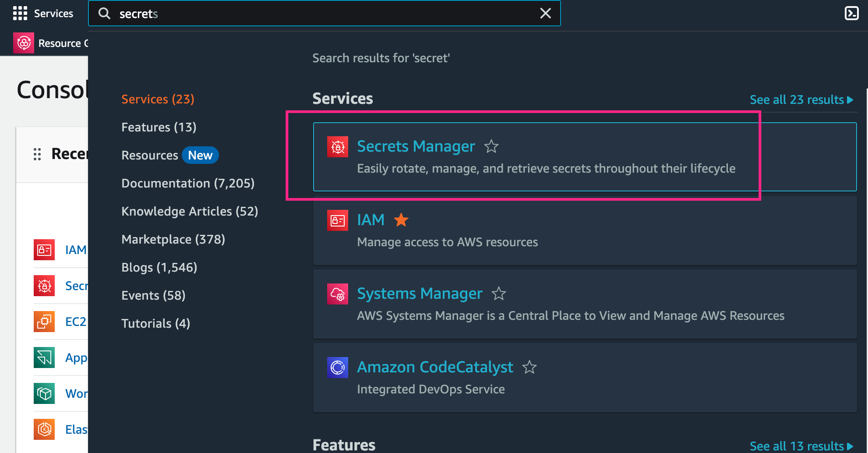
Task: Select the Tutorials (4) filter
Action: 155,324
